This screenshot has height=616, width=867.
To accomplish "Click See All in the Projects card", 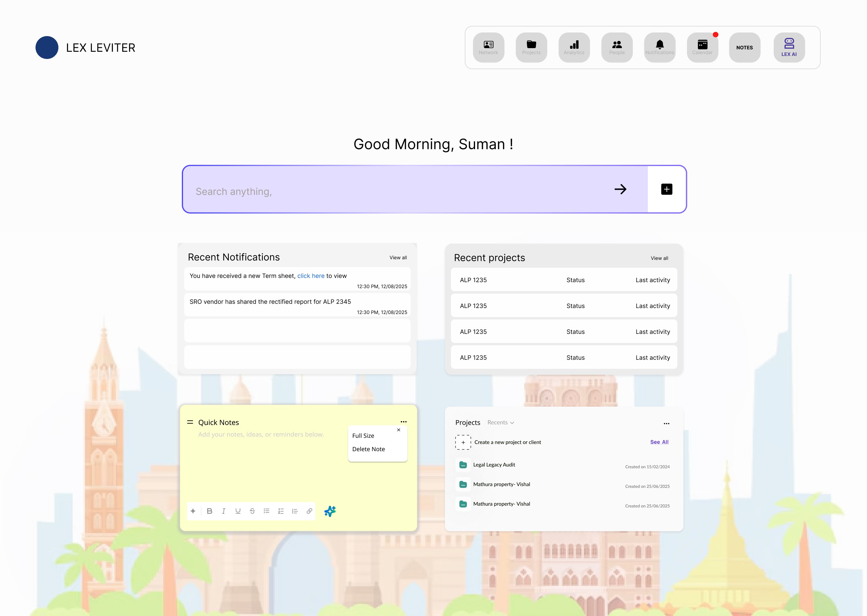I will (659, 442).
